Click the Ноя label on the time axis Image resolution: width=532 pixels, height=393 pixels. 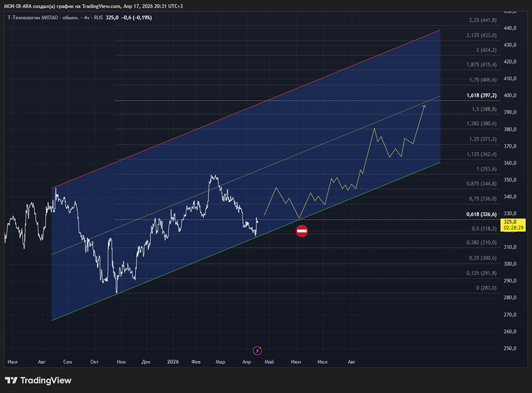click(121, 362)
